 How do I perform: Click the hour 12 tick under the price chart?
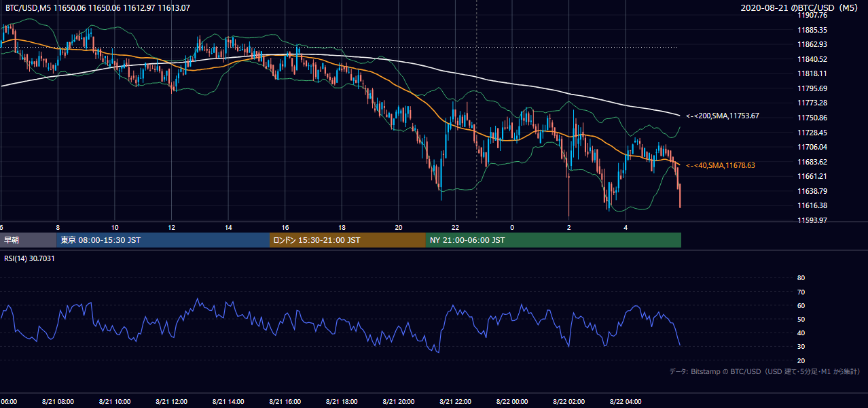point(171,227)
